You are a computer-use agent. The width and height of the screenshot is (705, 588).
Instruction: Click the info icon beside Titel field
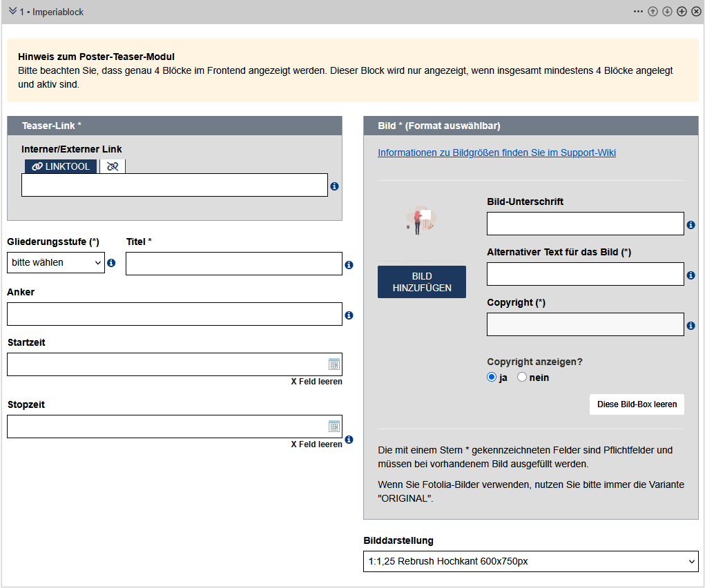click(349, 264)
